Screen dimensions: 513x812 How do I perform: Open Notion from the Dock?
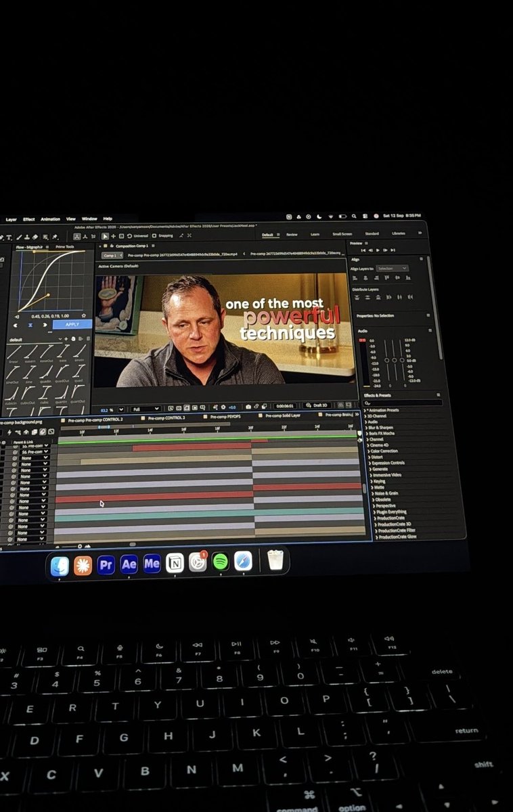coord(175,563)
